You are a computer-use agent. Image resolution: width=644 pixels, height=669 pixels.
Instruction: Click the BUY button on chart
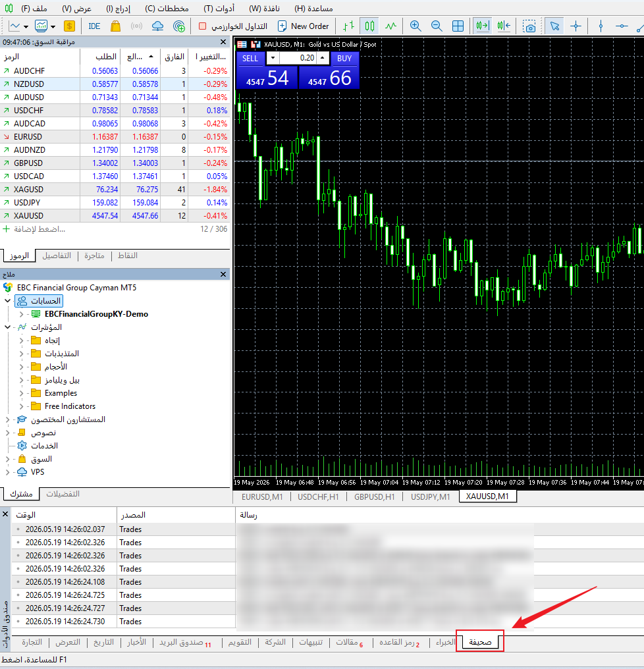344,59
